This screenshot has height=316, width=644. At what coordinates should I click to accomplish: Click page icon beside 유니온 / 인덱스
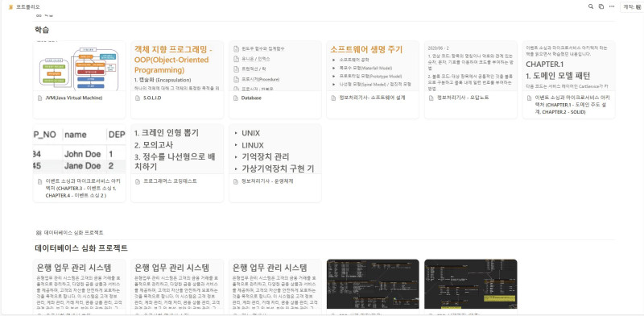coord(236,59)
